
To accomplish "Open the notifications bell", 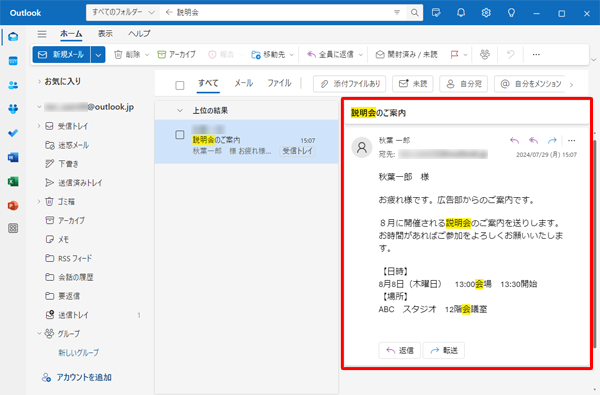I will point(461,13).
